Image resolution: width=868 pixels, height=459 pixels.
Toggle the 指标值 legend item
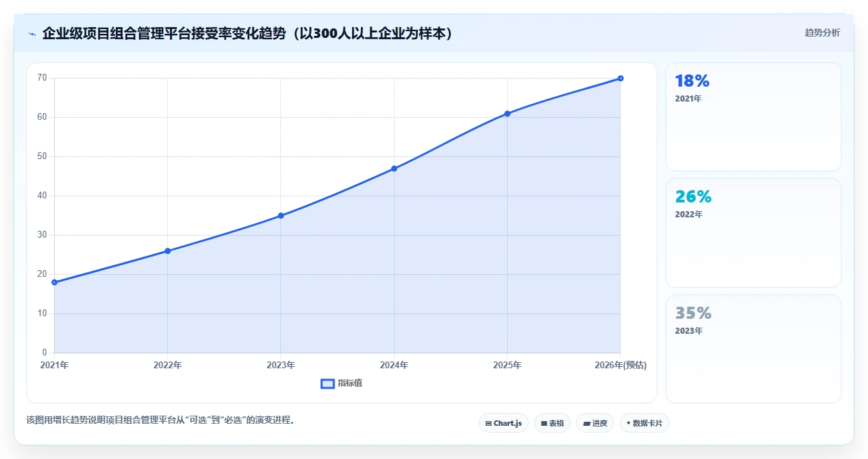(x=342, y=383)
